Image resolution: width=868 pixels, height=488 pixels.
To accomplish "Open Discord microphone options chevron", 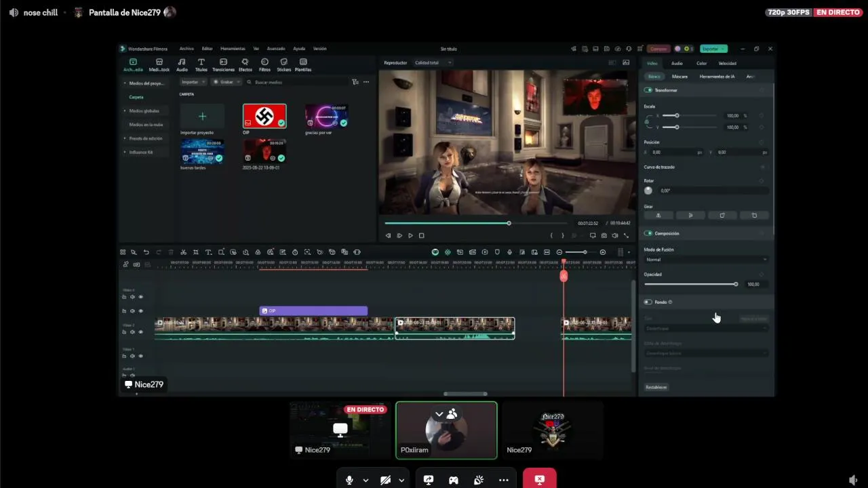I will (366, 480).
